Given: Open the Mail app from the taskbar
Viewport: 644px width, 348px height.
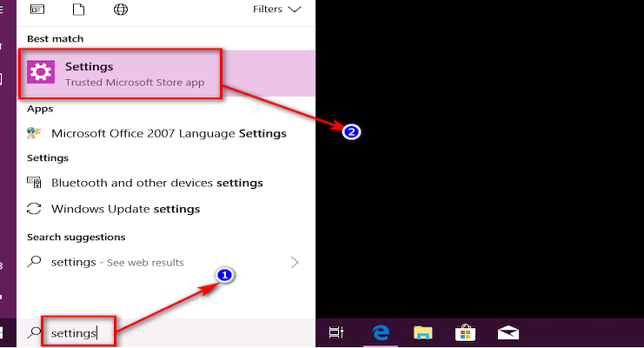Looking at the screenshot, I should tap(508, 332).
